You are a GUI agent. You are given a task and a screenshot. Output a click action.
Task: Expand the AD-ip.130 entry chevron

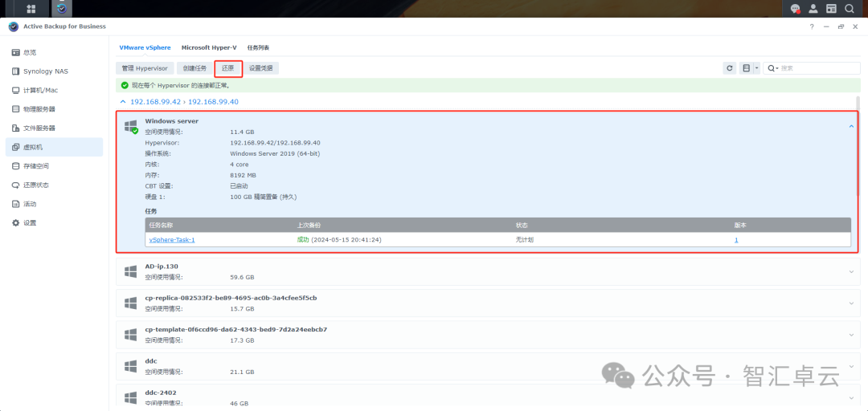point(851,271)
